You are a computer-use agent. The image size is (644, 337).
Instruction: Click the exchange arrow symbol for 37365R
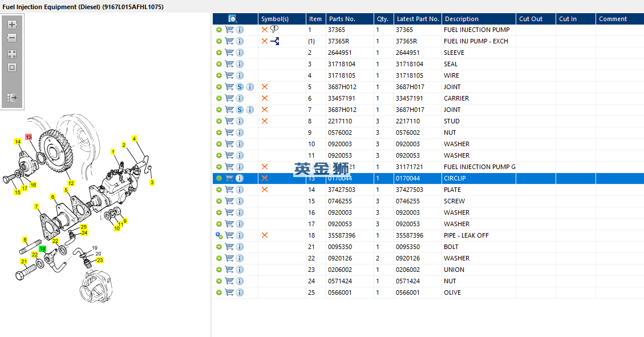click(275, 41)
